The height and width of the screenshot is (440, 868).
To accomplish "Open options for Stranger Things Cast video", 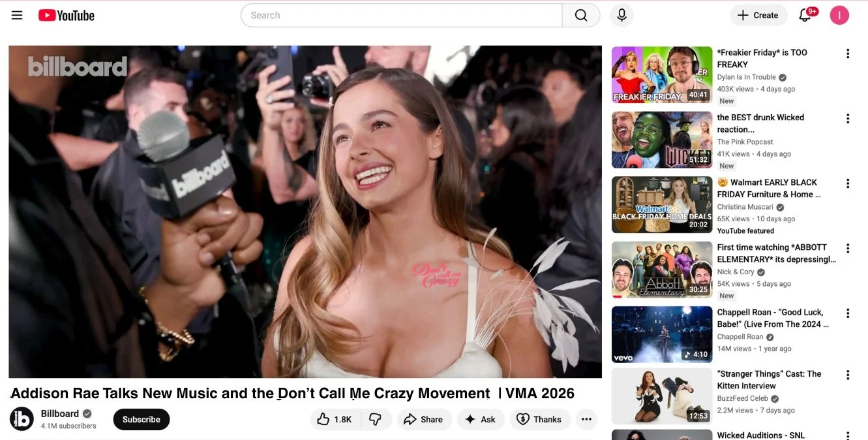I will coord(848,375).
